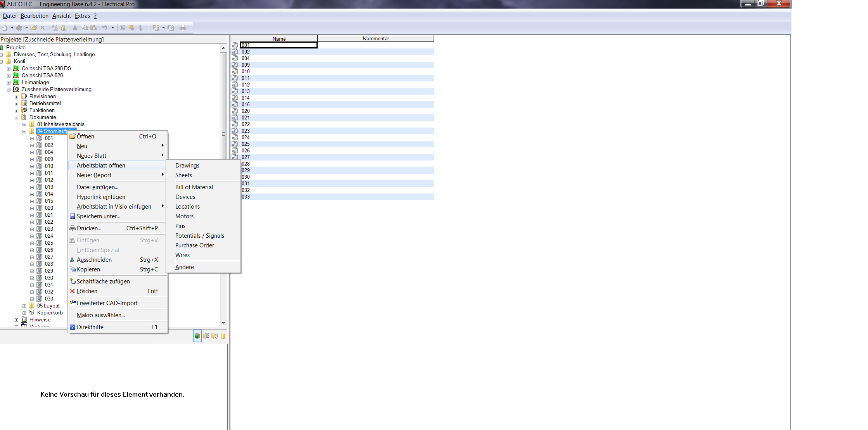The height and width of the screenshot is (430, 868).
Task: Choose Potentials / Signals in submenu
Action: click(203, 236)
